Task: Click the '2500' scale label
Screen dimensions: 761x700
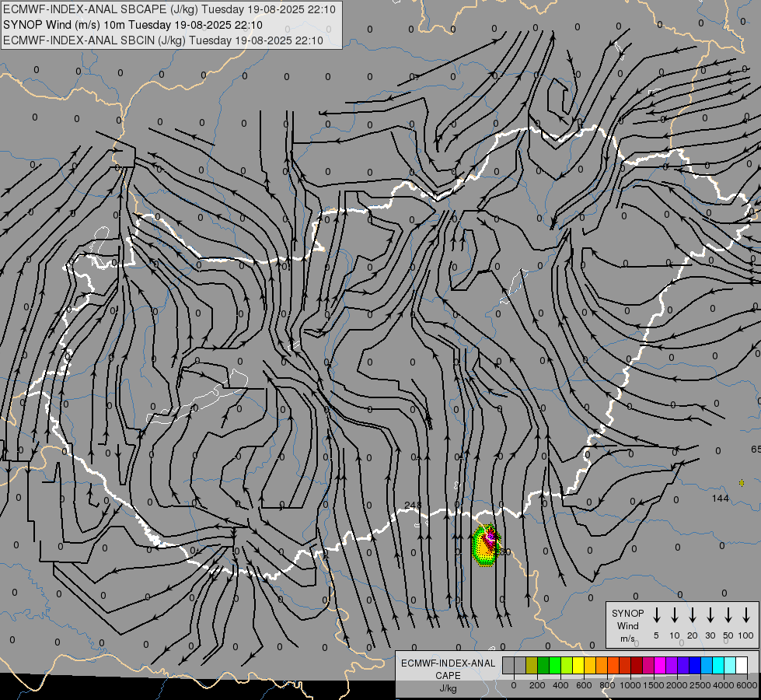Action: [x=700, y=685]
